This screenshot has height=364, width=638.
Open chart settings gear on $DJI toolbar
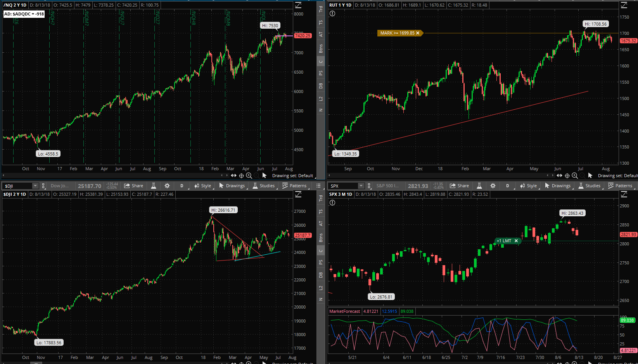click(167, 186)
